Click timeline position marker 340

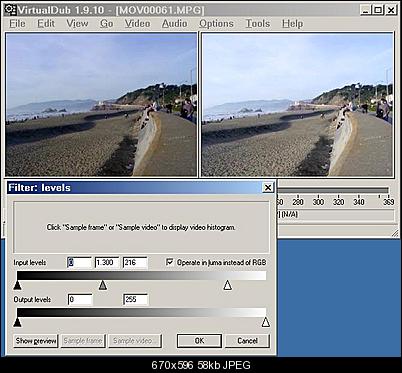point(359,202)
